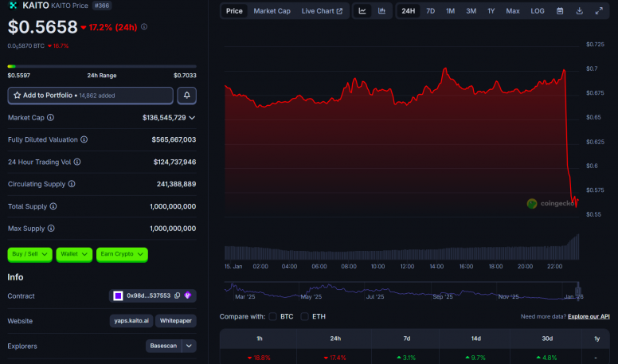
Task: Expand chart to fullscreen
Action: (x=599, y=11)
